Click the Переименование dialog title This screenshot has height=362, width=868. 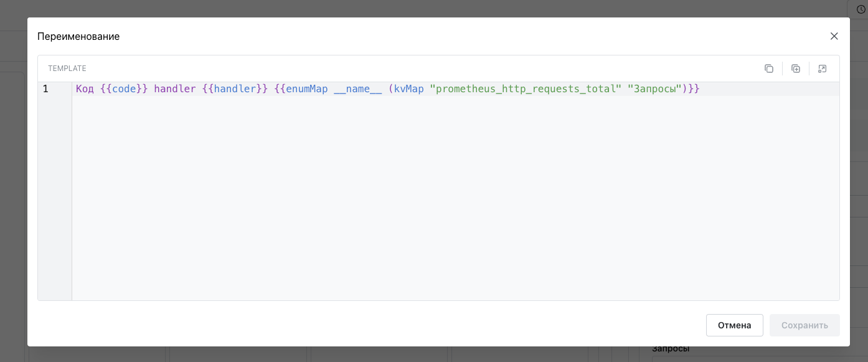coord(78,36)
